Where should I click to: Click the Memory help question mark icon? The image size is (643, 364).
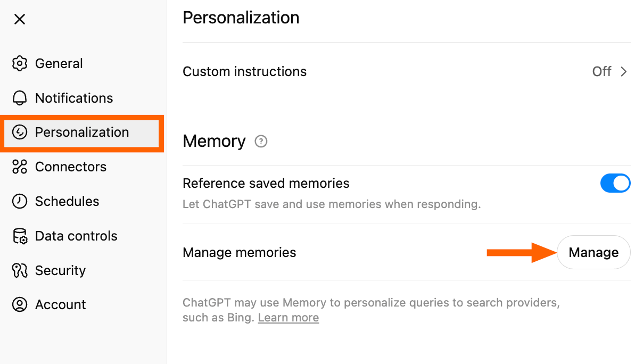pos(261,142)
